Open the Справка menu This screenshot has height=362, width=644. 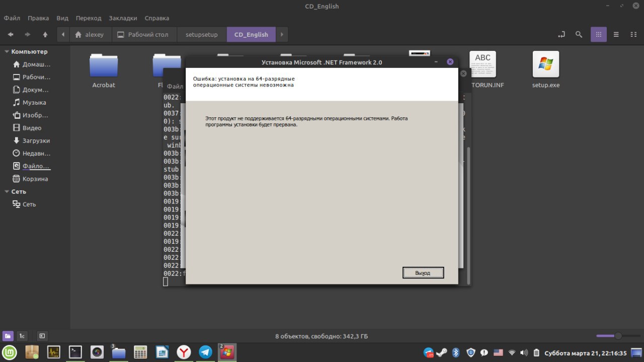tap(156, 18)
